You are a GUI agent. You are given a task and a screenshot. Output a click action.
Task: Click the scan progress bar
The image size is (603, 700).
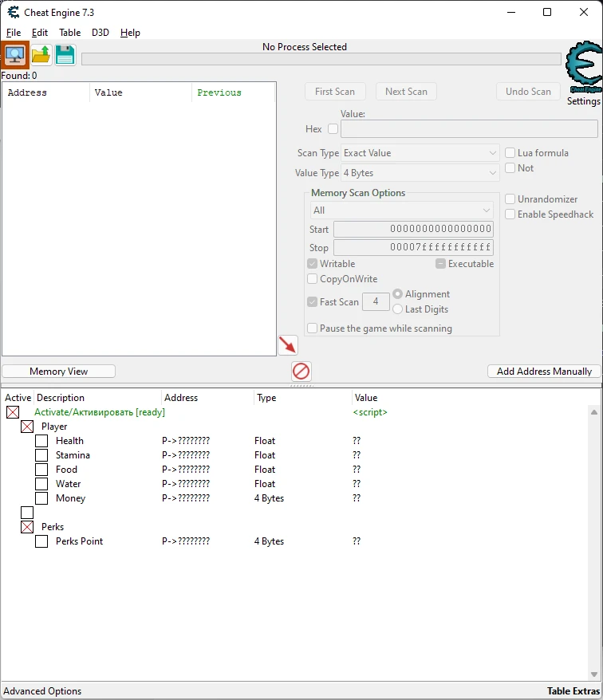[x=321, y=59]
